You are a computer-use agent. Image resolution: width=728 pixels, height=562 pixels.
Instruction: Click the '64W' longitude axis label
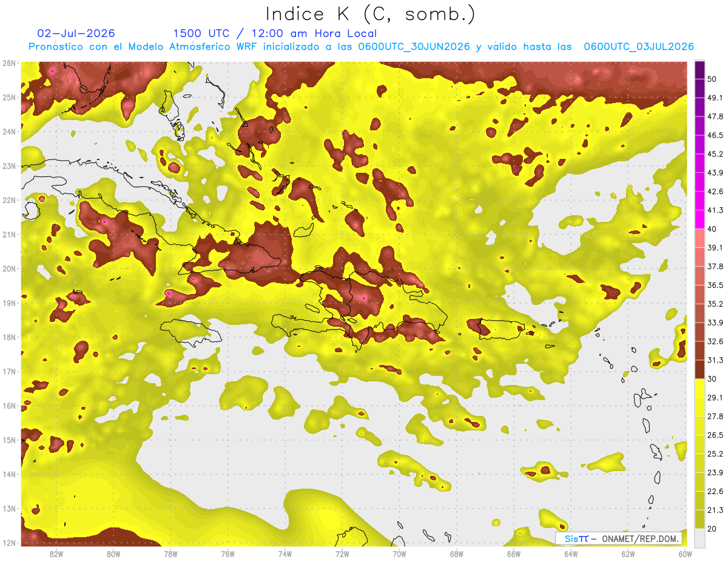[570, 554]
